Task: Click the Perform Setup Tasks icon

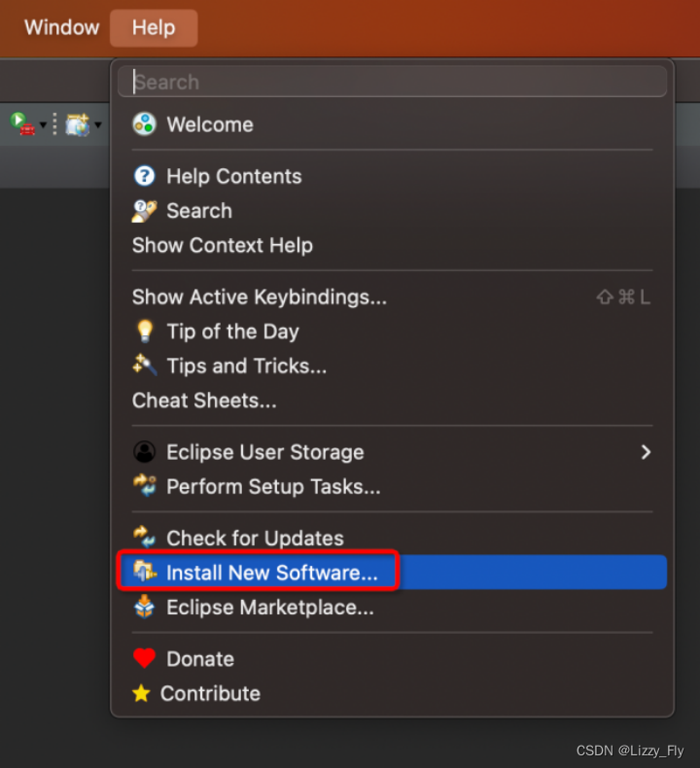Action: click(145, 485)
